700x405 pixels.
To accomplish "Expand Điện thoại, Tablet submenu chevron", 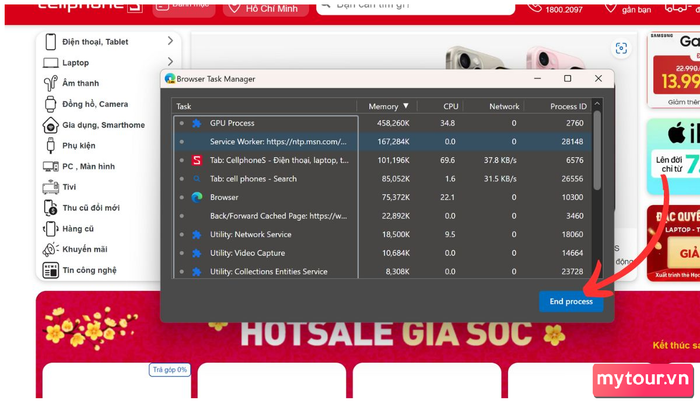I will coord(170,41).
